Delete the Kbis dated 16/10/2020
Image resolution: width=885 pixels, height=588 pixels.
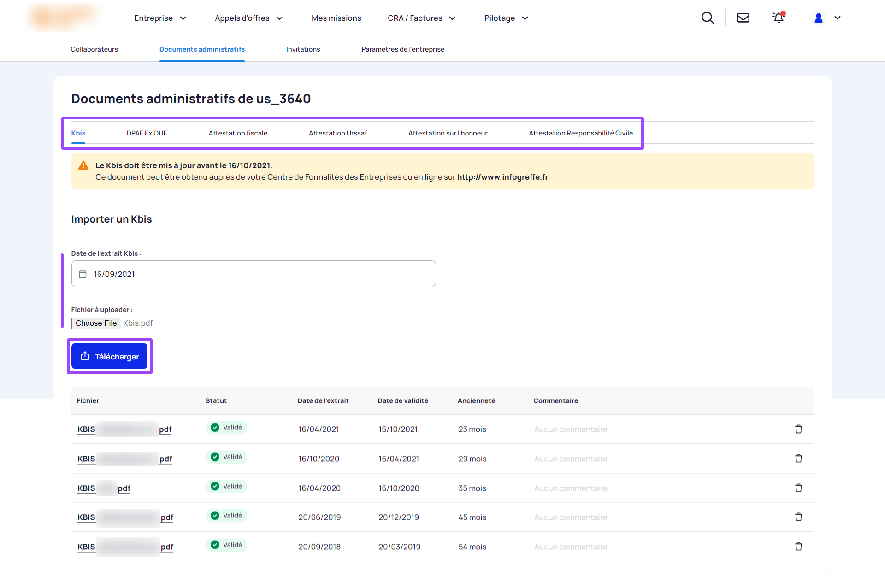point(798,459)
